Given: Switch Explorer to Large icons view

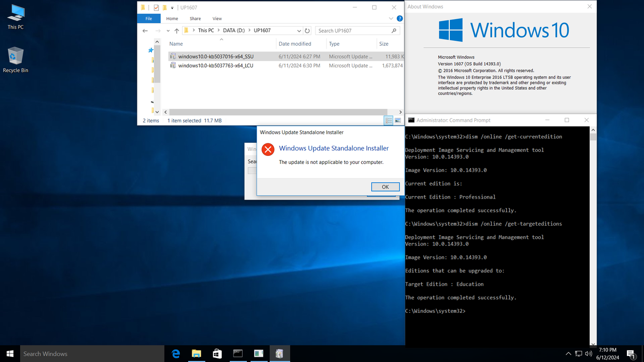Looking at the screenshot, I should 397,121.
